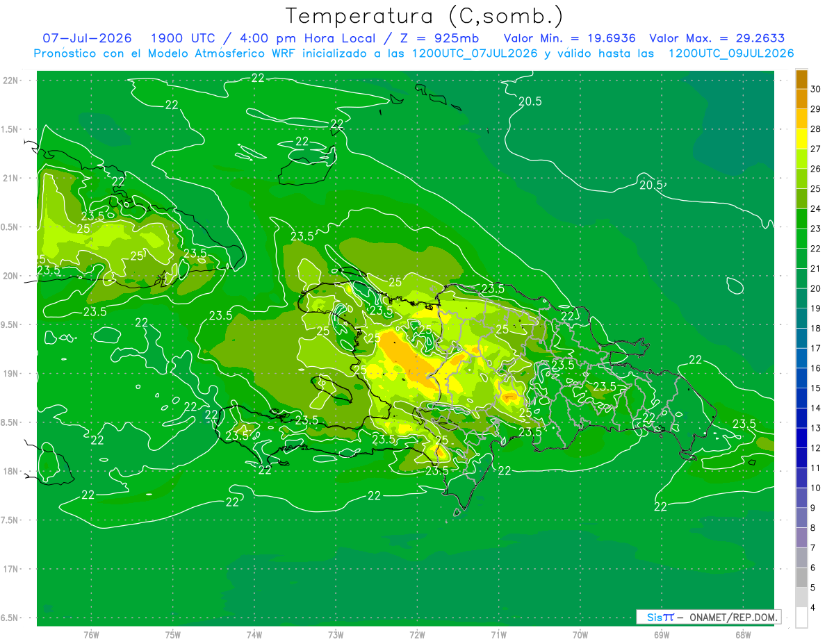This screenshot has height=644, width=834.
Task: Click the white swatch below 4
Action: pos(801,618)
